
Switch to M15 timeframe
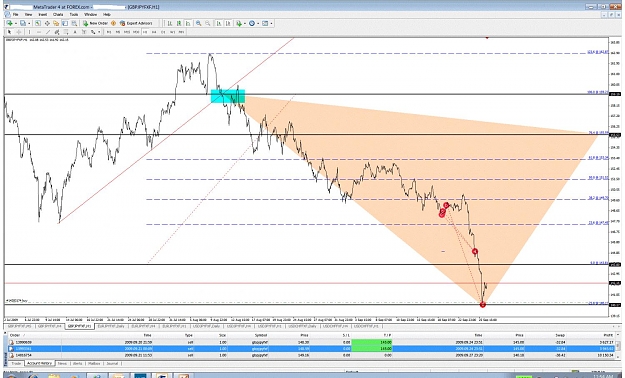click(127, 32)
